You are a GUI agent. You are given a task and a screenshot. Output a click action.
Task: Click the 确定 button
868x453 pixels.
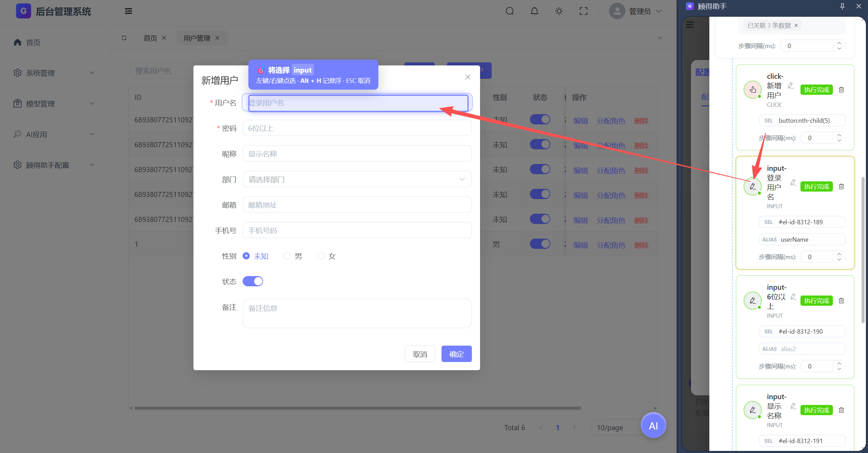(456, 354)
